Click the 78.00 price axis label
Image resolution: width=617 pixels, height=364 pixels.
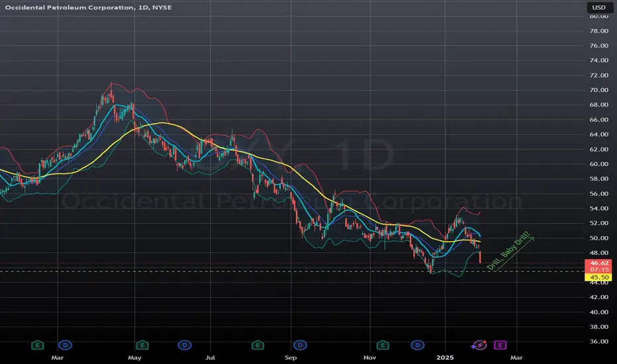click(x=599, y=31)
